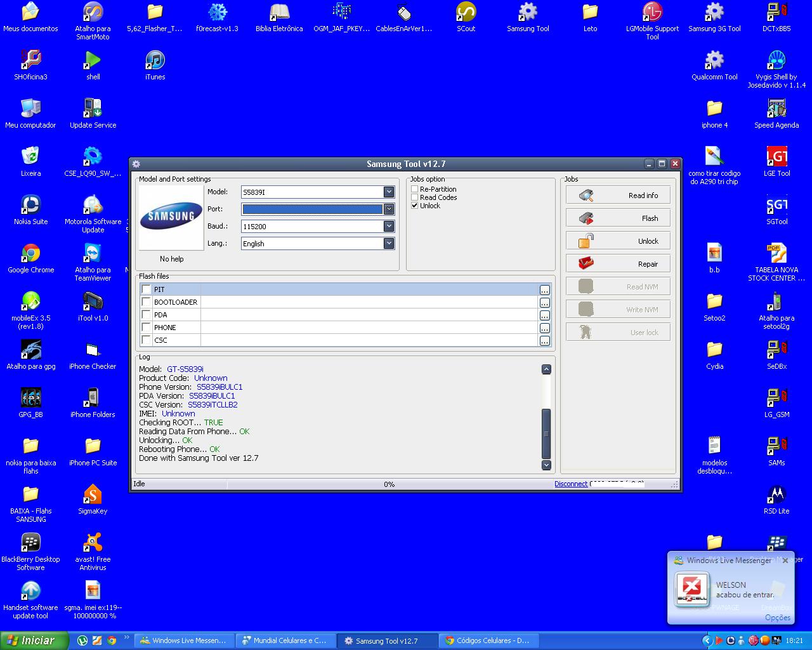This screenshot has height=650, width=812.
Task: Open the LGMobile Support Tool icon
Action: point(652,21)
